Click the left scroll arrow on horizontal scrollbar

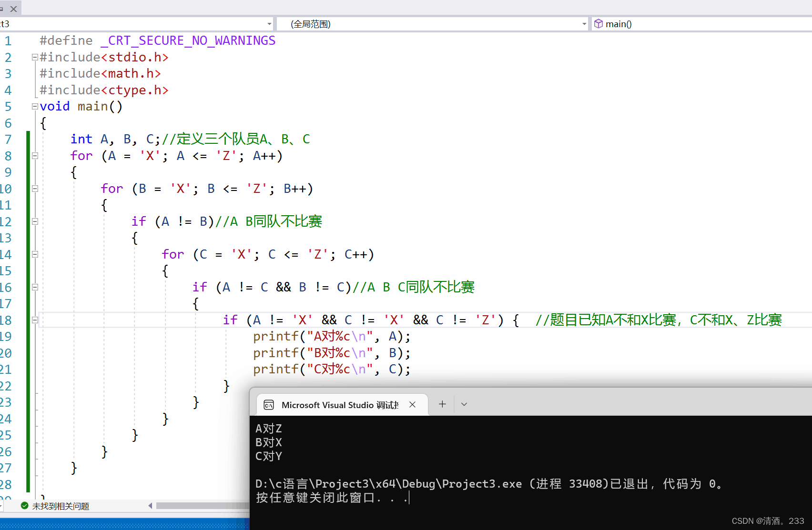coord(150,506)
